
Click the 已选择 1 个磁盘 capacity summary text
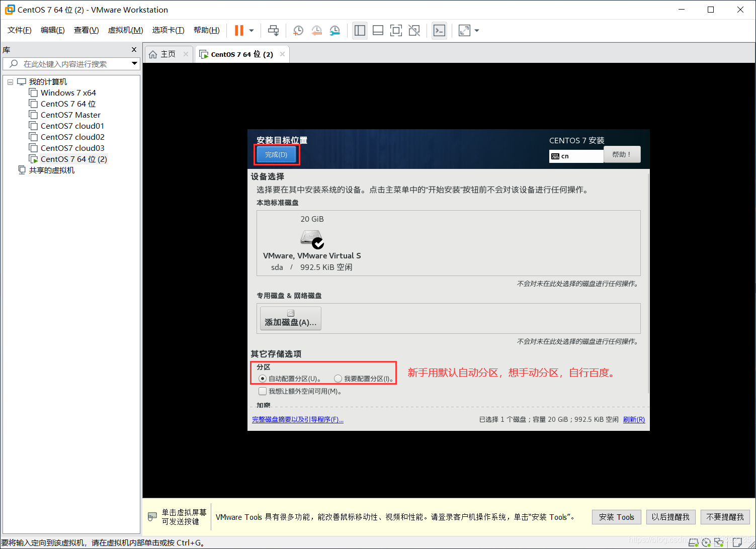pos(549,419)
